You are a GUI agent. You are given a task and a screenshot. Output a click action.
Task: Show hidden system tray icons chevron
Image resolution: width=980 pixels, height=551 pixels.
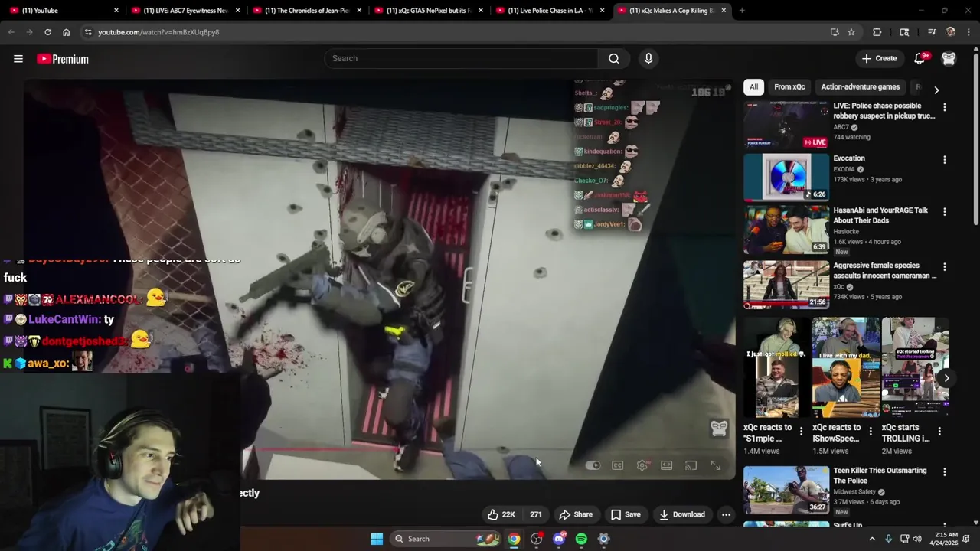point(871,539)
